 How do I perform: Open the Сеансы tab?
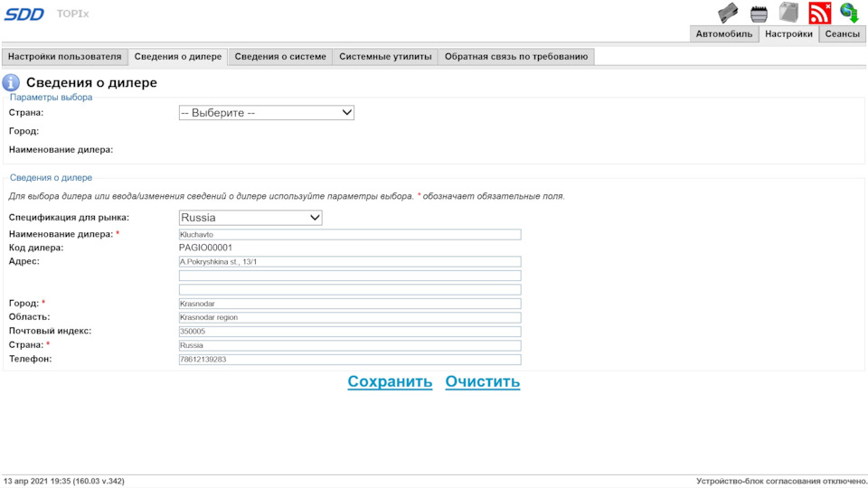[843, 34]
